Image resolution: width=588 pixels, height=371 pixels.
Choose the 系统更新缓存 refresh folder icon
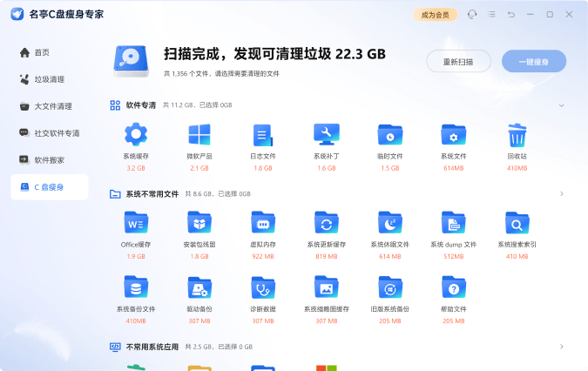click(x=327, y=222)
